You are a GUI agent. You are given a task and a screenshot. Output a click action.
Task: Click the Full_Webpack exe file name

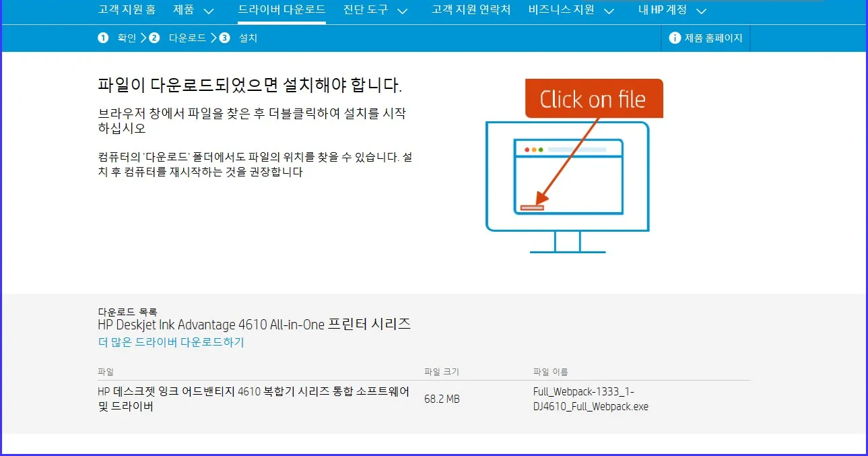[591, 399]
